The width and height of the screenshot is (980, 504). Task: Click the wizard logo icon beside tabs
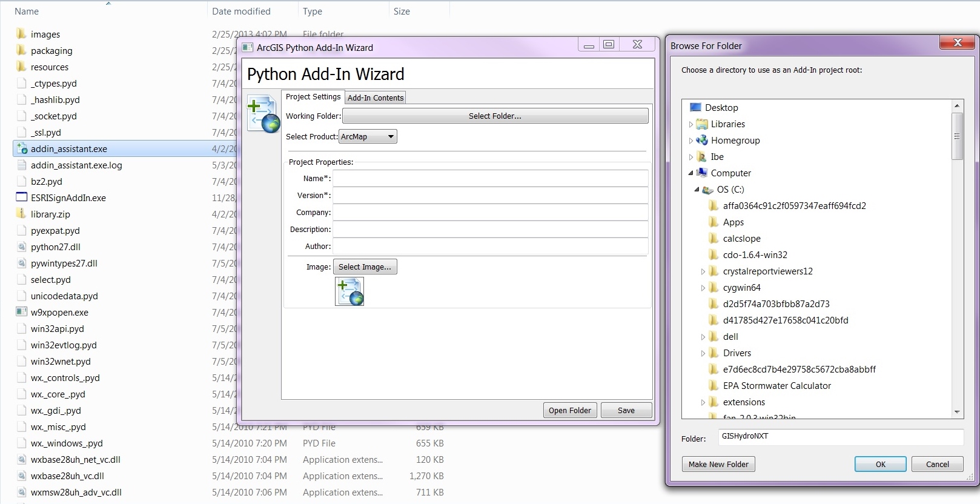tap(263, 114)
